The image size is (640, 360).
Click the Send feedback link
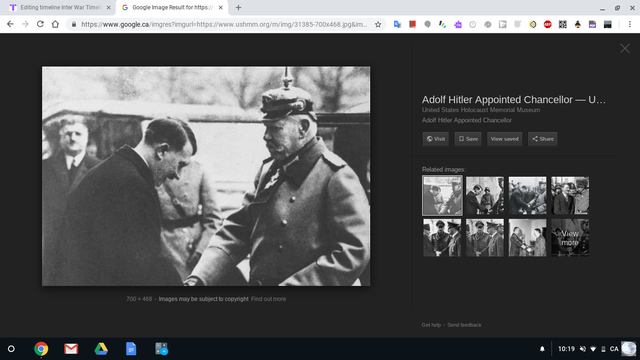(x=464, y=325)
